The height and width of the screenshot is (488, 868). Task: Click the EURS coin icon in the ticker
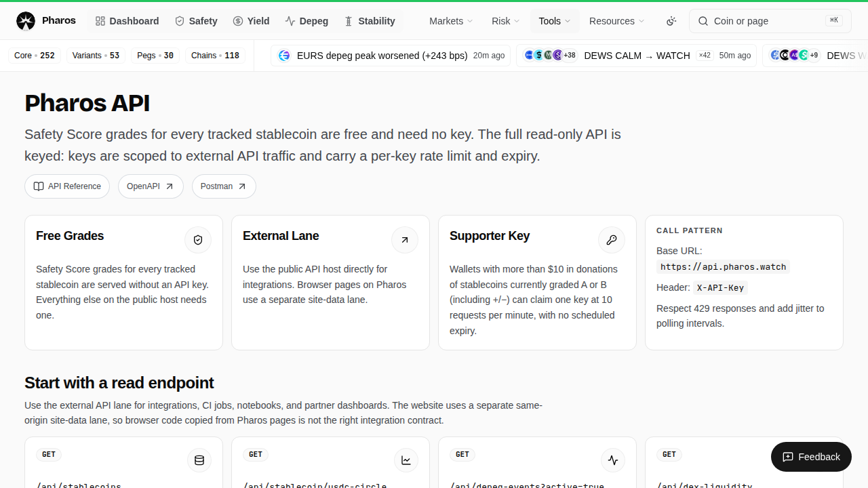pos(284,56)
